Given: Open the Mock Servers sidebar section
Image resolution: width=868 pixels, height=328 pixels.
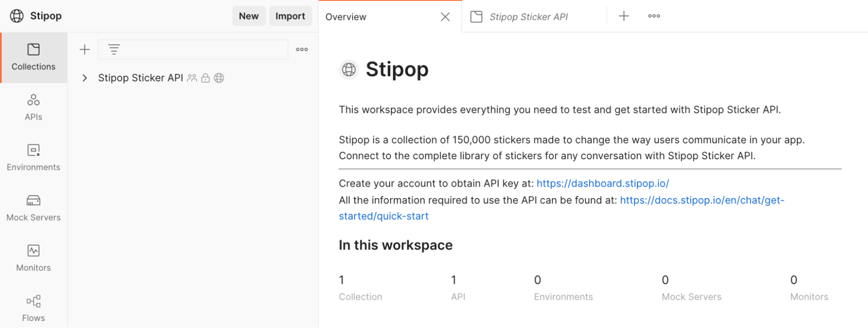Looking at the screenshot, I should pos(33,208).
